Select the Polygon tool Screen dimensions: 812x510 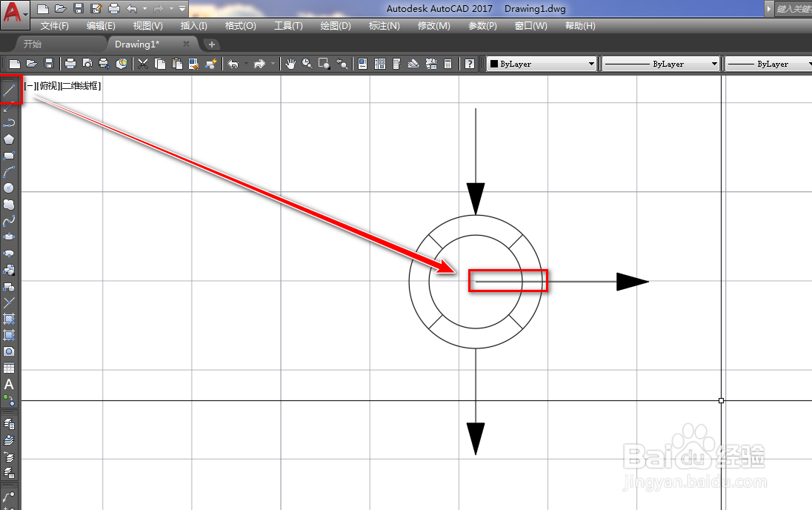tap(9, 139)
